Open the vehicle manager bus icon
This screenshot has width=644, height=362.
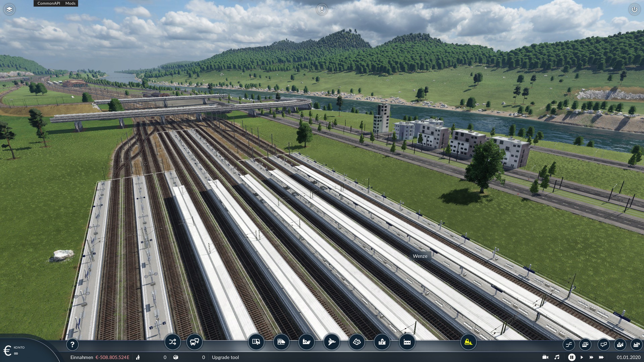point(194,342)
